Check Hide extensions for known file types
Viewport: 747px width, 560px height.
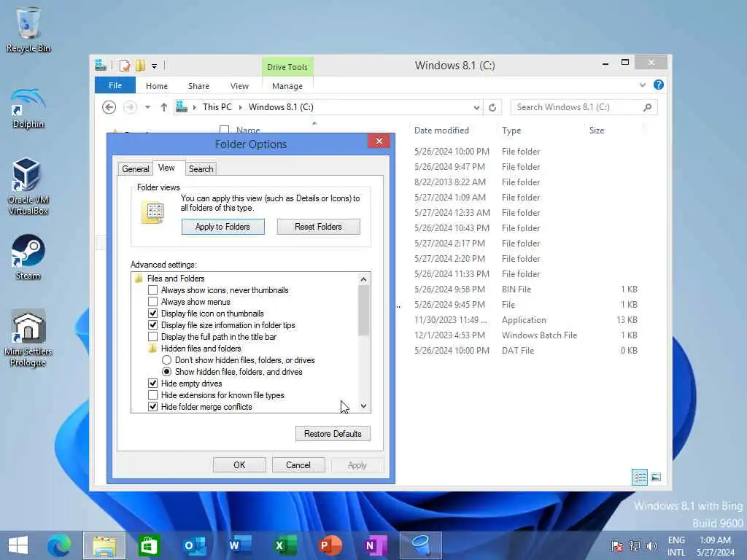tap(153, 395)
